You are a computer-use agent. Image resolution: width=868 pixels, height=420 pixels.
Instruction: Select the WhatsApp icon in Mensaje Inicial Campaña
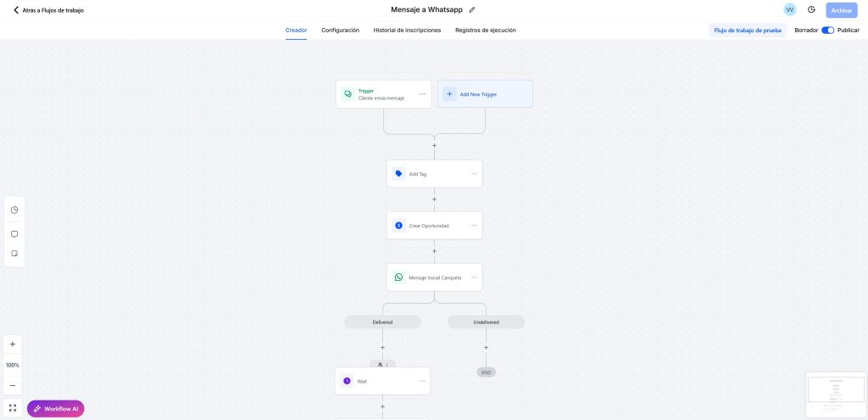[x=398, y=277]
